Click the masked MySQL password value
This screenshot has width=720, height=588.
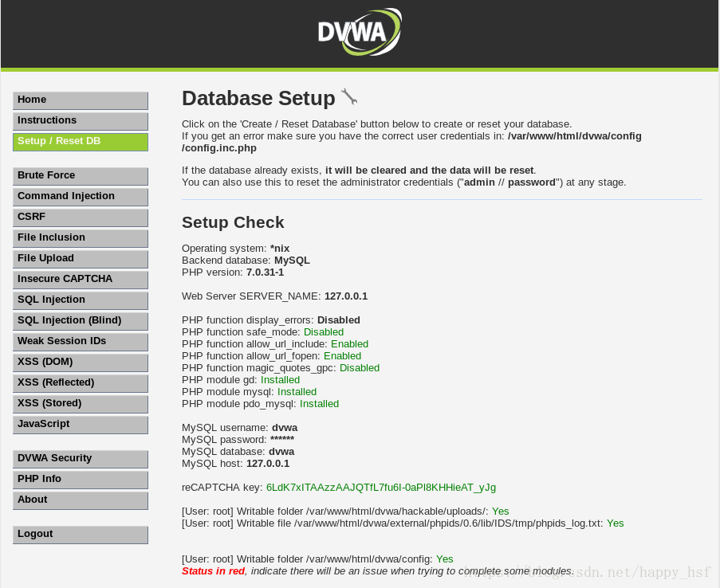[x=282, y=439]
